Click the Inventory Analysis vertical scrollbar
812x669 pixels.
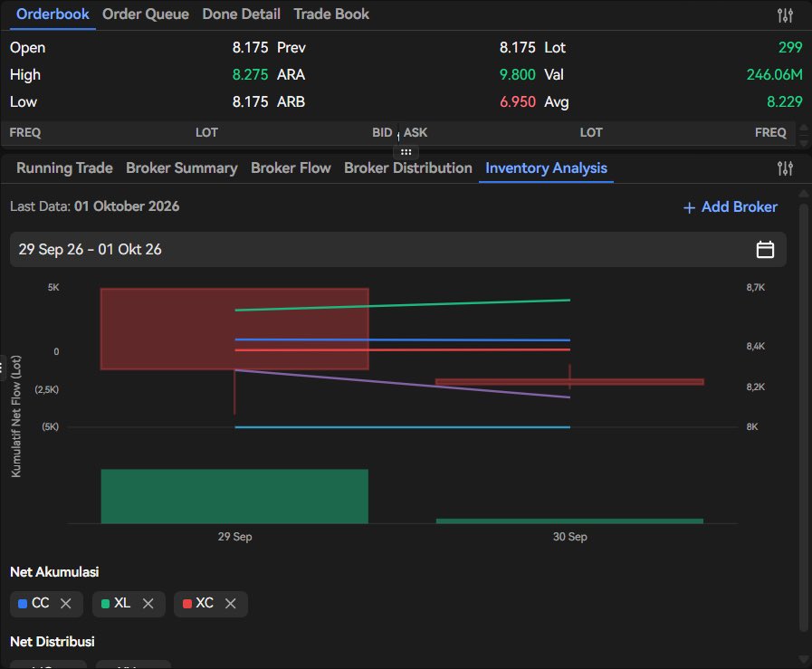point(804,416)
